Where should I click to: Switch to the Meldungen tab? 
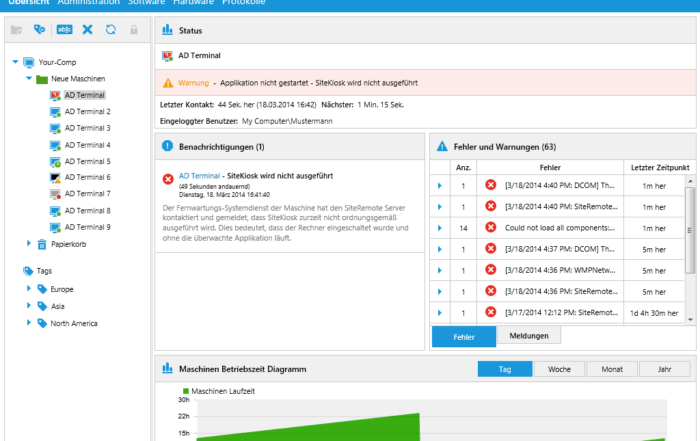pos(528,336)
